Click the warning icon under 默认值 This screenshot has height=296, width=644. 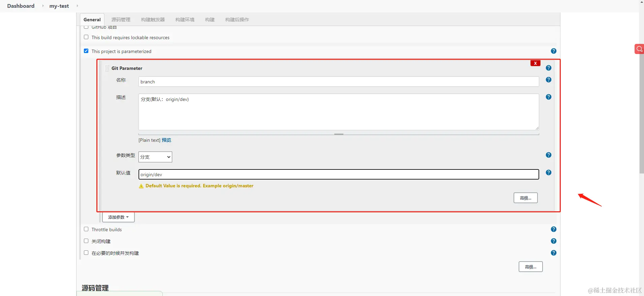point(141,186)
